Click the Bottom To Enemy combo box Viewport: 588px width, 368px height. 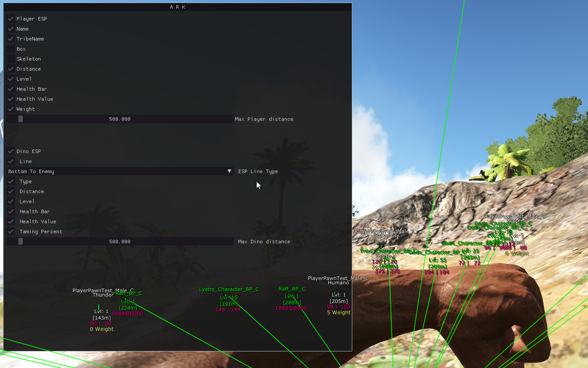(x=120, y=171)
